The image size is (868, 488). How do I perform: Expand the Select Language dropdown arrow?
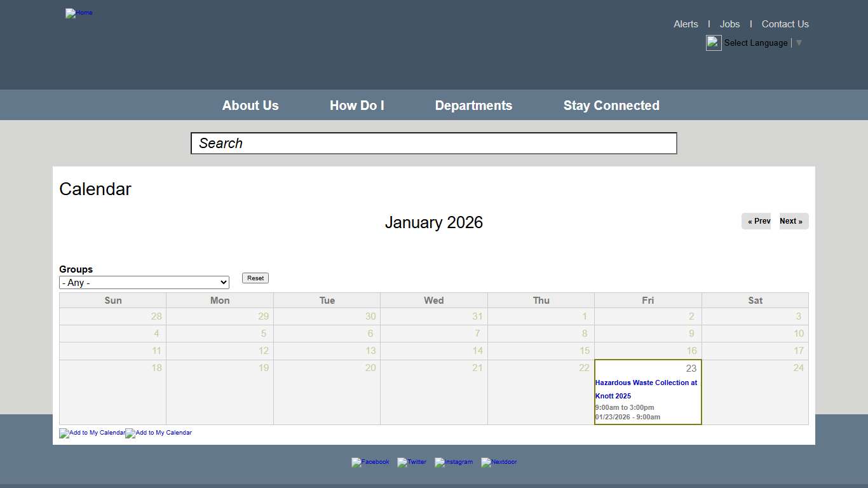(799, 43)
